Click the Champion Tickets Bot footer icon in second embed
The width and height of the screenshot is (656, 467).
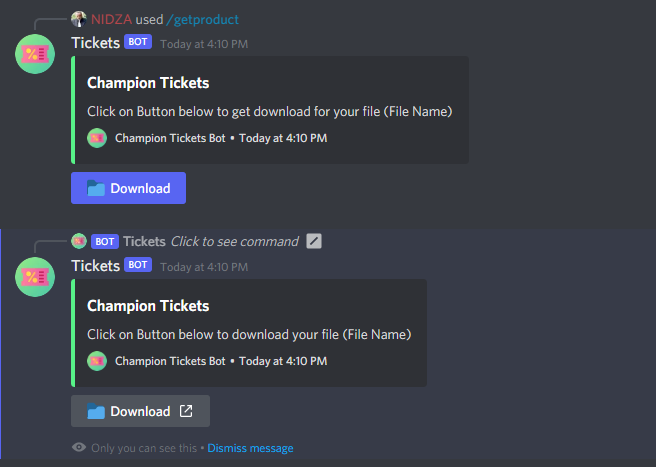pyautogui.click(x=97, y=361)
